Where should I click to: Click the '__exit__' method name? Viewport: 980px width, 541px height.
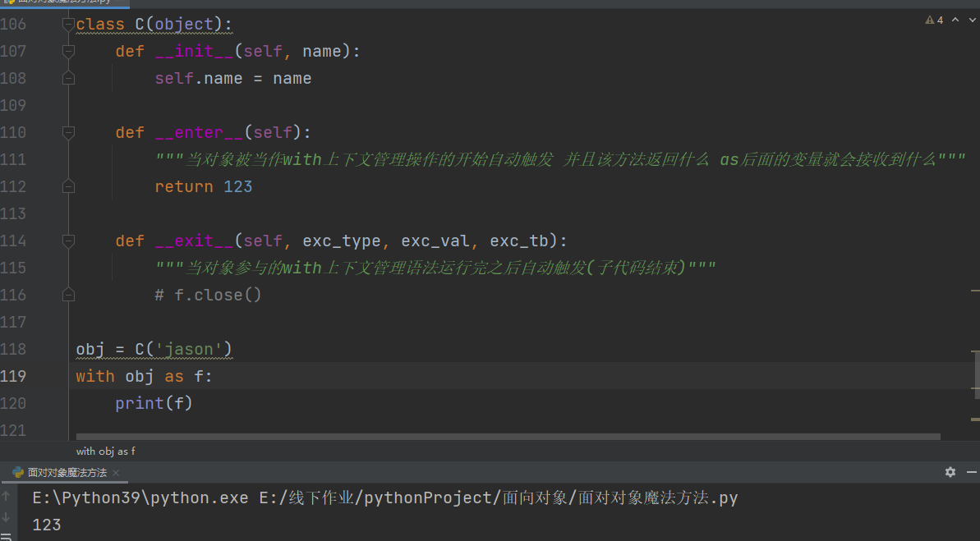click(x=194, y=241)
